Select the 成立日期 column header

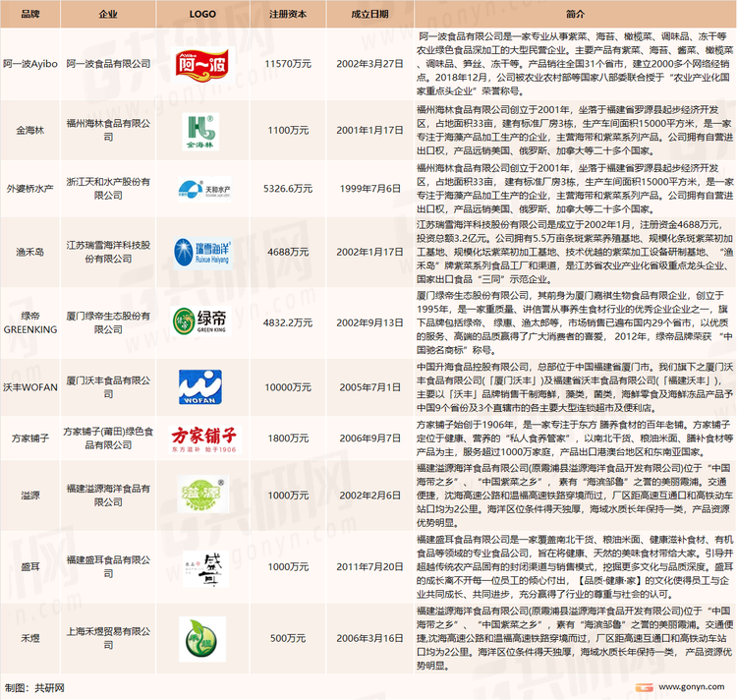(367, 15)
